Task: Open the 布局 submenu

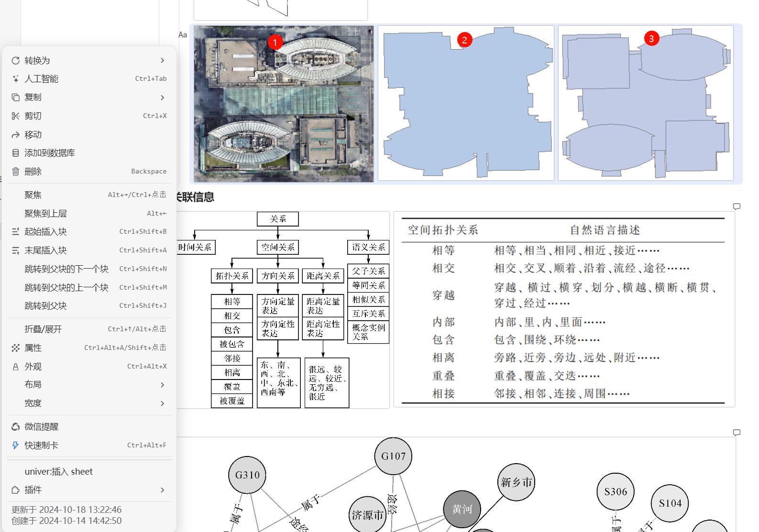Action: point(162,385)
